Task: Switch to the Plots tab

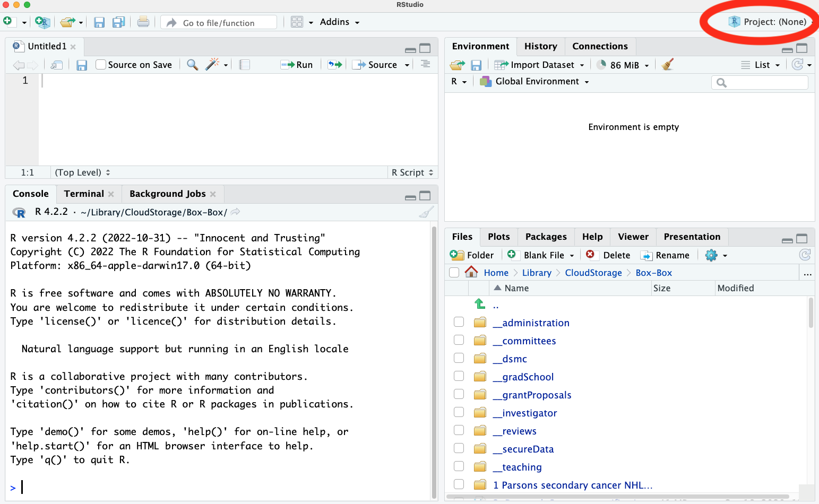Action: (499, 237)
